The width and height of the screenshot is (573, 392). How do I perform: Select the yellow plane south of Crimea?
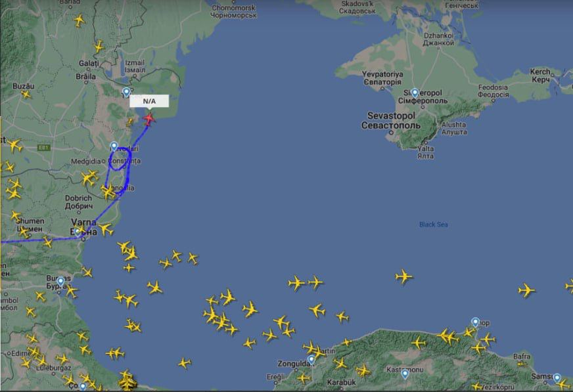404,276
